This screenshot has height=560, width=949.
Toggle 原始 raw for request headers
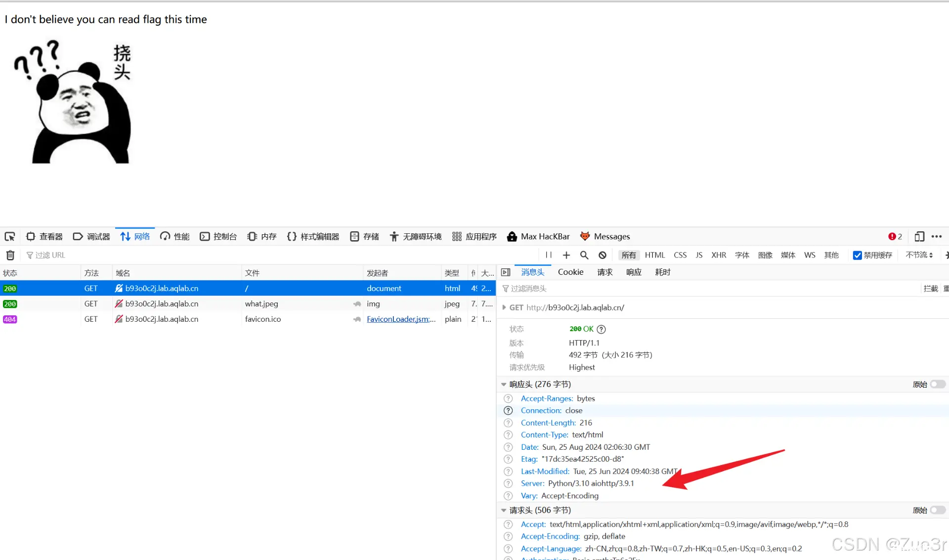coord(938,510)
